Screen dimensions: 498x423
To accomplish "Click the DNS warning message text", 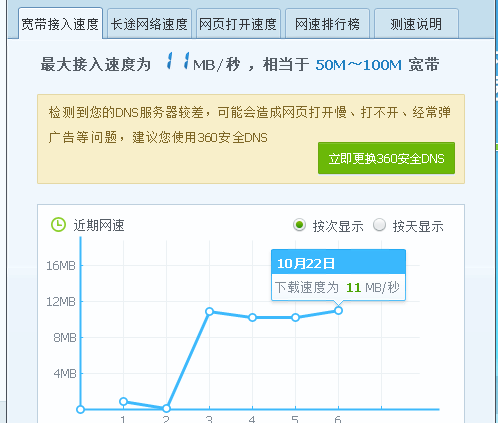I will 249,125.
